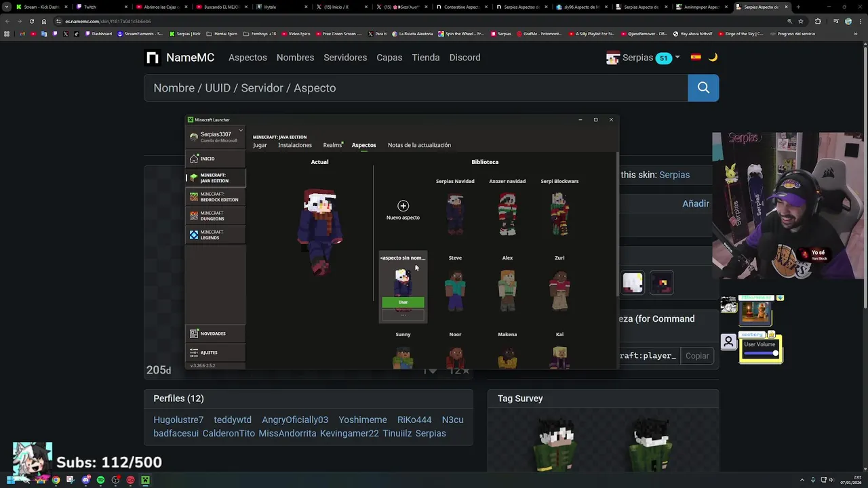Open Notas de la actualización tab
868x488 pixels.
pyautogui.click(x=419, y=145)
